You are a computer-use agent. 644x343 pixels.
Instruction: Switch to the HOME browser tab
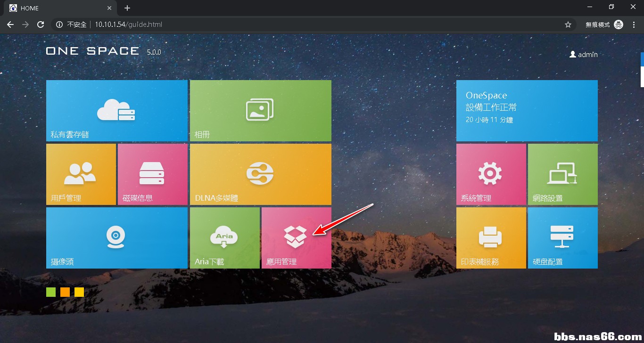click(x=57, y=8)
